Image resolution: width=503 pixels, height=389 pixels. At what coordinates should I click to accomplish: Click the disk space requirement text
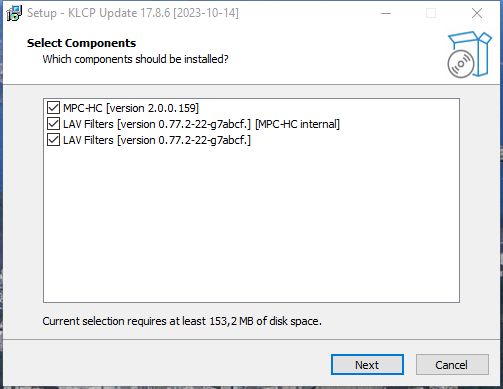pyautogui.click(x=182, y=321)
